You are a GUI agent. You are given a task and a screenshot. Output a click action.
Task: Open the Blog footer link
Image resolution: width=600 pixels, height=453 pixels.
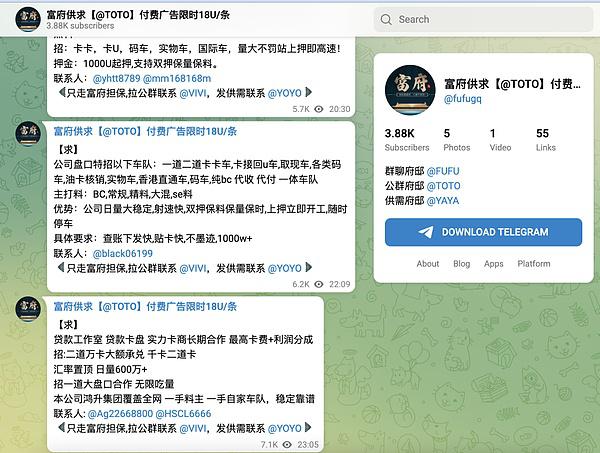tap(461, 264)
